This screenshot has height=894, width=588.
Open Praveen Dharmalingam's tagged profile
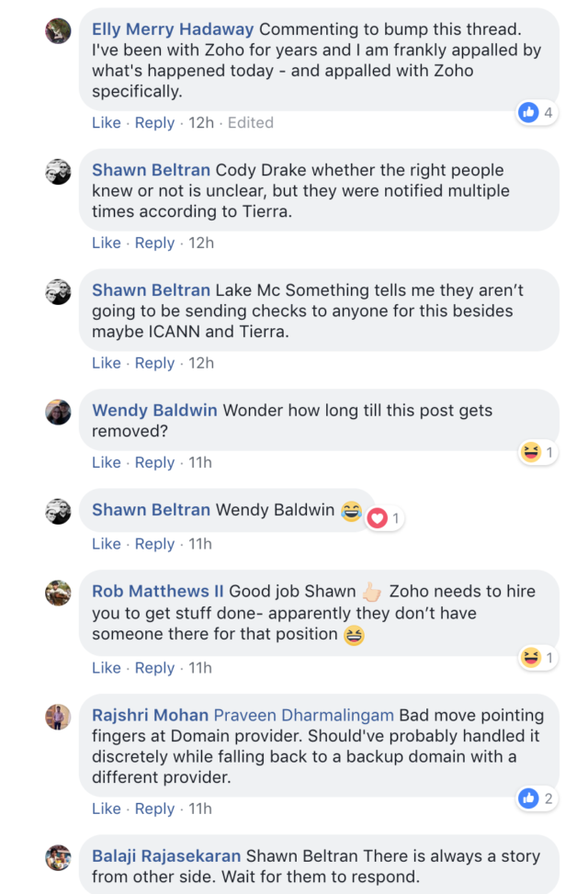tap(303, 715)
